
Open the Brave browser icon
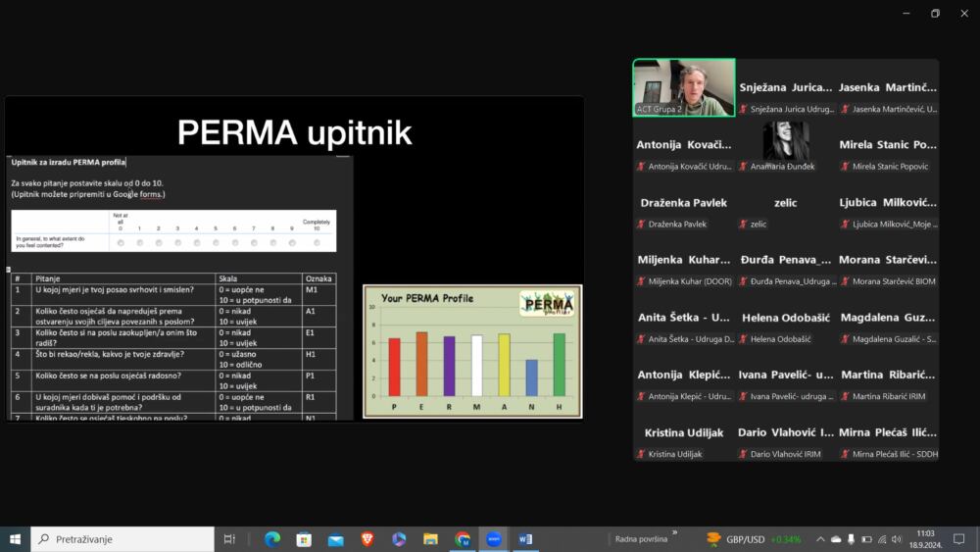coord(367,539)
